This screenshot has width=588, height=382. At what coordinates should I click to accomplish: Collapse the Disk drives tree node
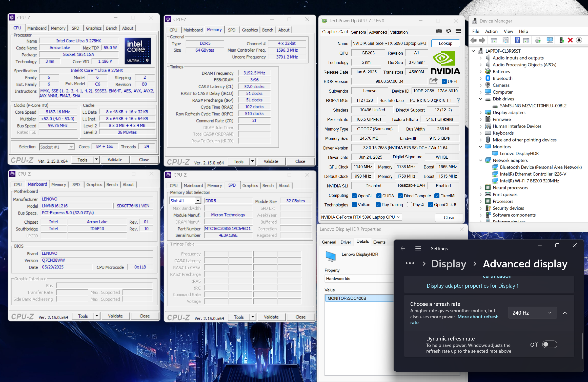click(480, 99)
